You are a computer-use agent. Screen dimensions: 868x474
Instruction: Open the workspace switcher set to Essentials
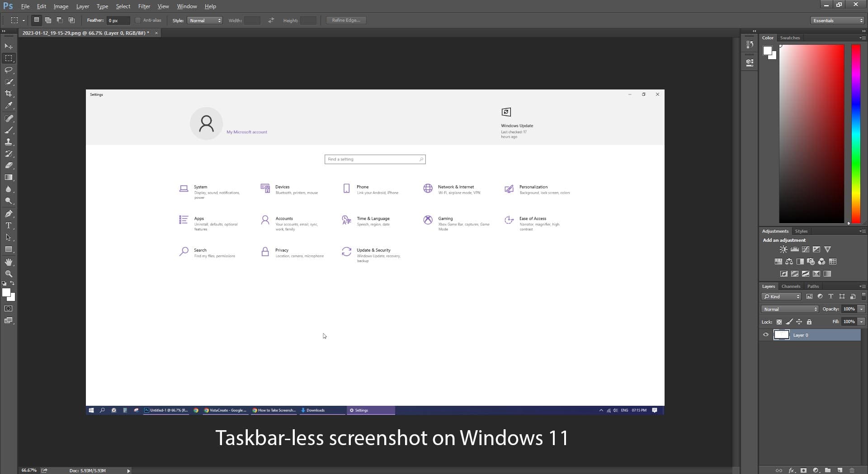tap(837, 20)
